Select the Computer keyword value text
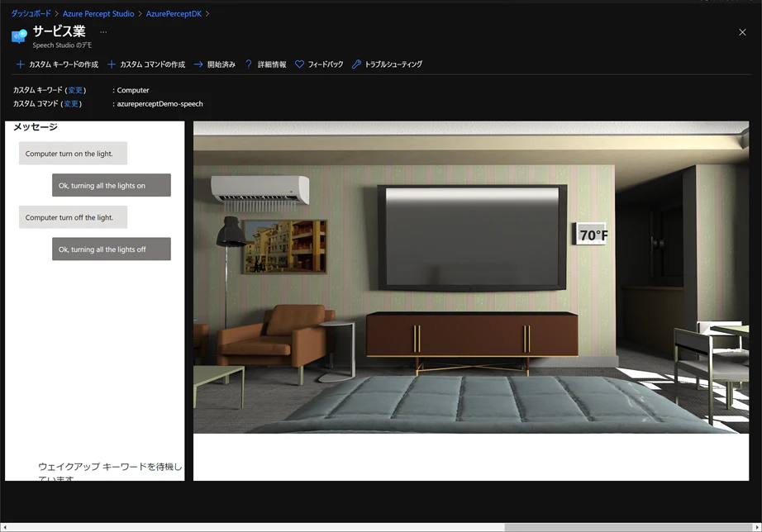 click(x=133, y=90)
